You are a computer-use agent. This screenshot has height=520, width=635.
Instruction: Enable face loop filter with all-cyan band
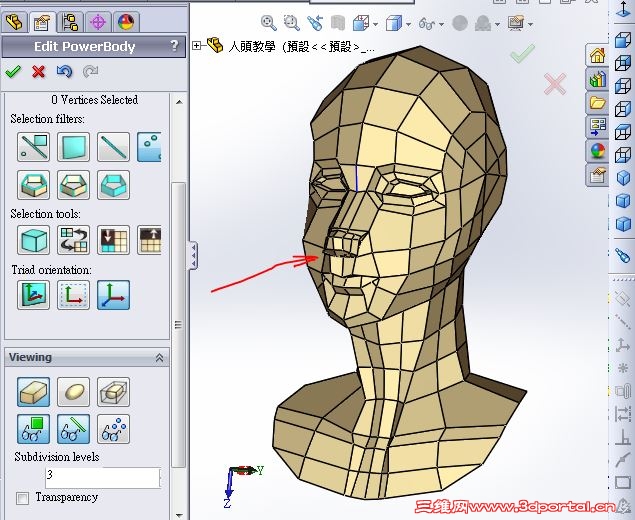pyautogui.click(x=113, y=185)
